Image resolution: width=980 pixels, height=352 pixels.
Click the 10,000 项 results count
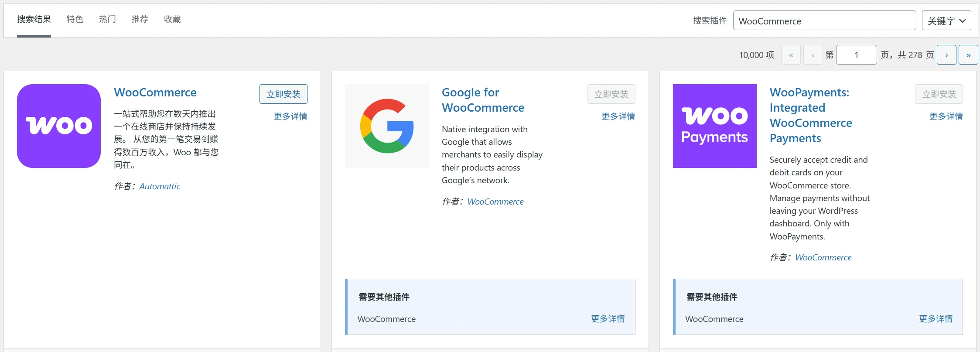point(757,55)
